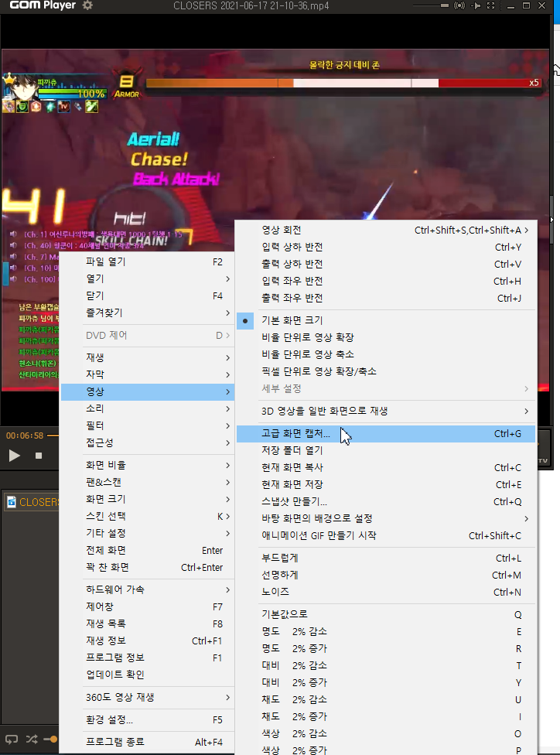The height and width of the screenshot is (755, 560).
Task: Select 명도 2% 감소
Action: coord(386,632)
